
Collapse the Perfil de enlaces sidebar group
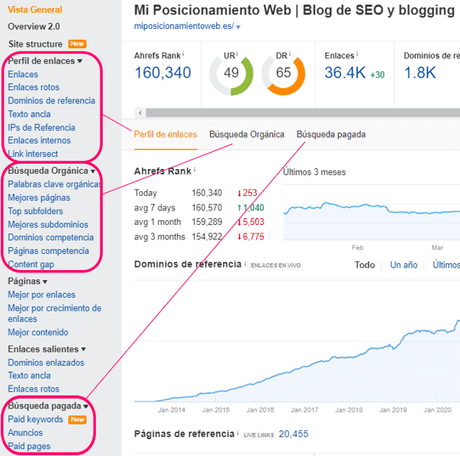(45, 61)
